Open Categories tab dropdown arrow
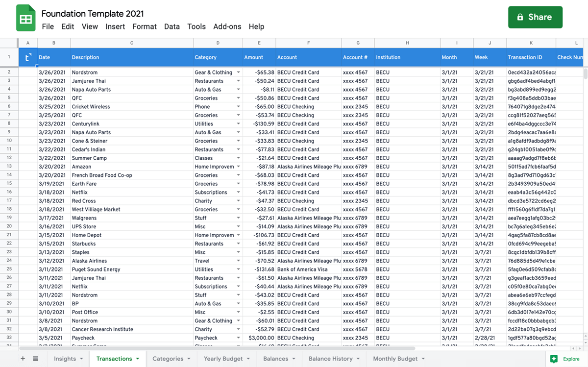588x367 pixels. [x=189, y=359]
